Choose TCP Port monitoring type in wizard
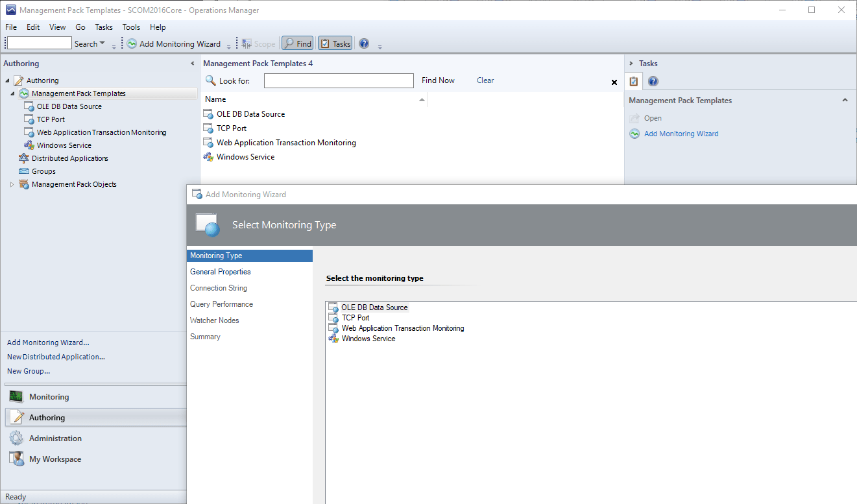 [x=356, y=318]
